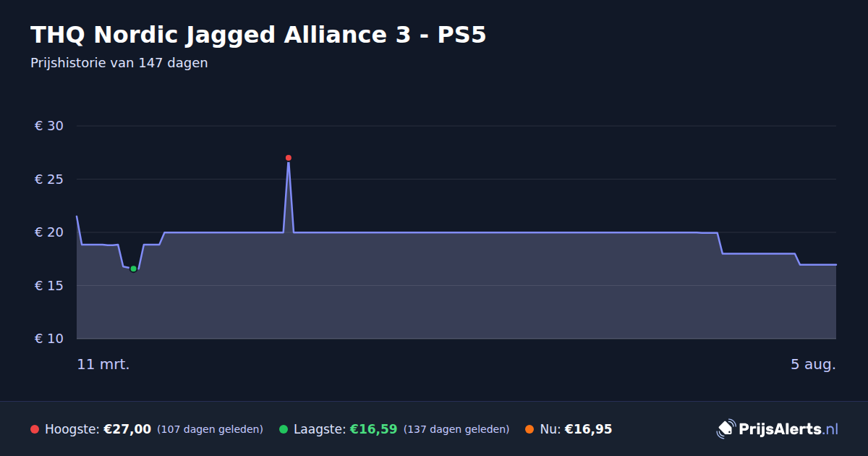Click the 107 dagen geleden text

tap(210, 429)
